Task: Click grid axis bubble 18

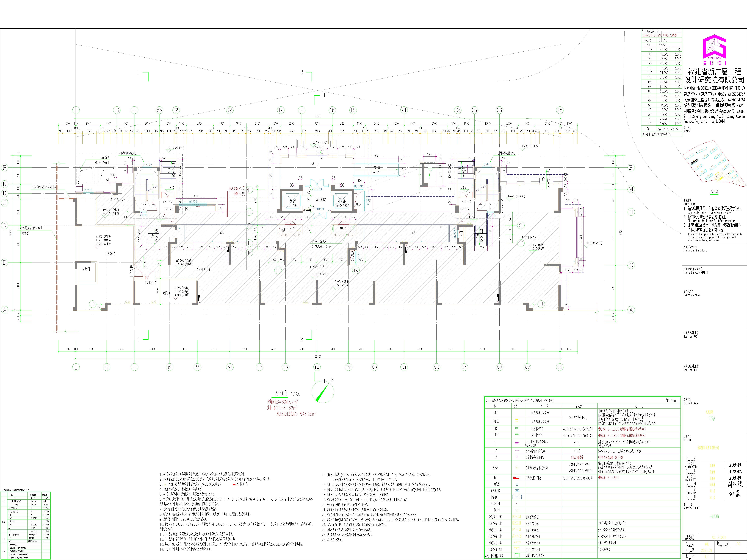Action: click(353, 110)
